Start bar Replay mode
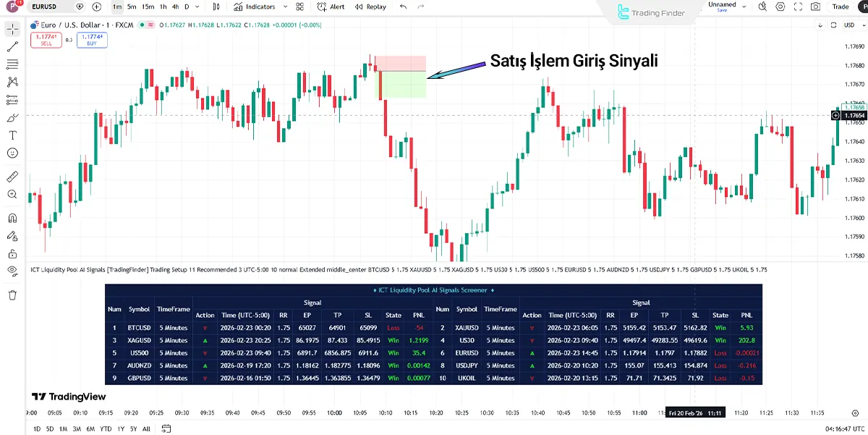Image resolution: width=868 pixels, height=435 pixels. 371,7
